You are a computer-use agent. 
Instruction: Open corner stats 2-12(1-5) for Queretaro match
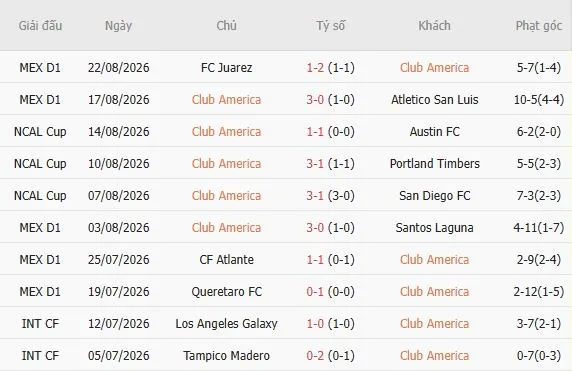pos(539,292)
